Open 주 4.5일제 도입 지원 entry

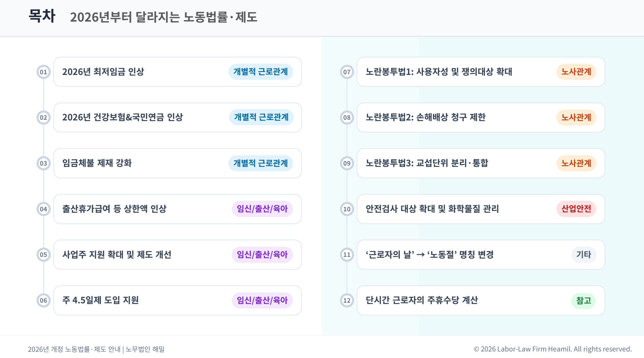click(x=178, y=300)
